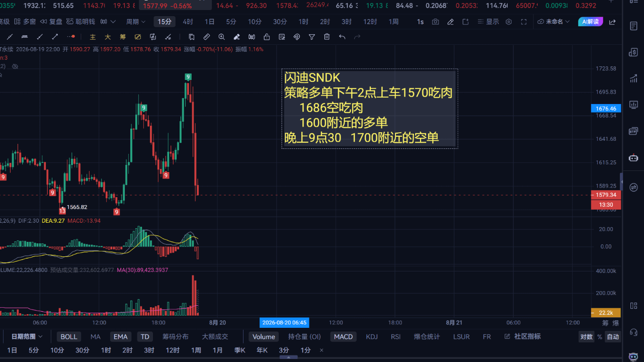
Task: Select the red dot marker tool
Action: 71,37
